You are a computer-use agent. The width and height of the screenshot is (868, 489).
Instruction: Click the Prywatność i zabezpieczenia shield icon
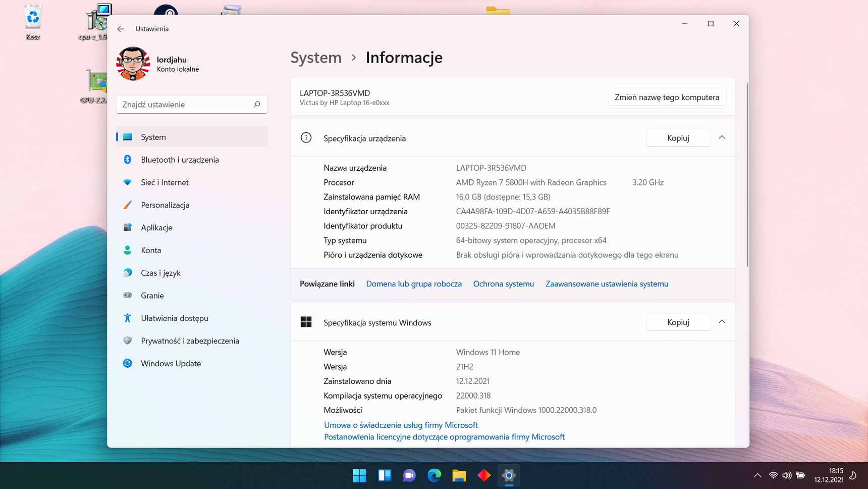pos(128,340)
